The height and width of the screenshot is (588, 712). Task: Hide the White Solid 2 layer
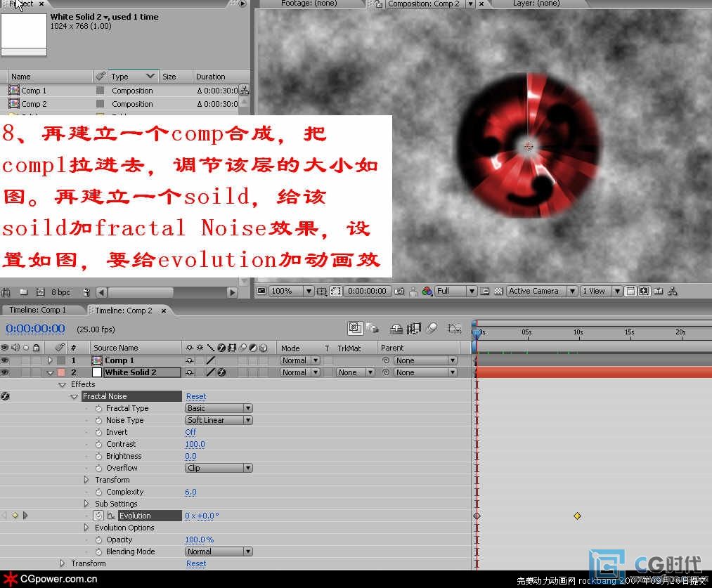(5, 372)
